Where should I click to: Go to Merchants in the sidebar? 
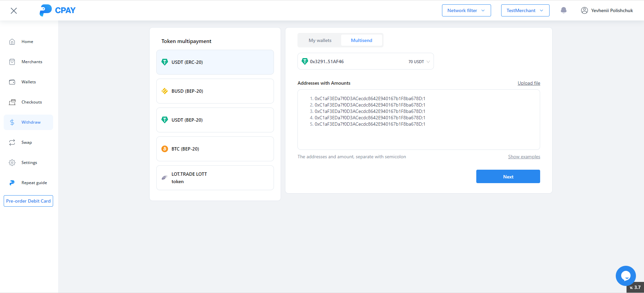point(32,62)
